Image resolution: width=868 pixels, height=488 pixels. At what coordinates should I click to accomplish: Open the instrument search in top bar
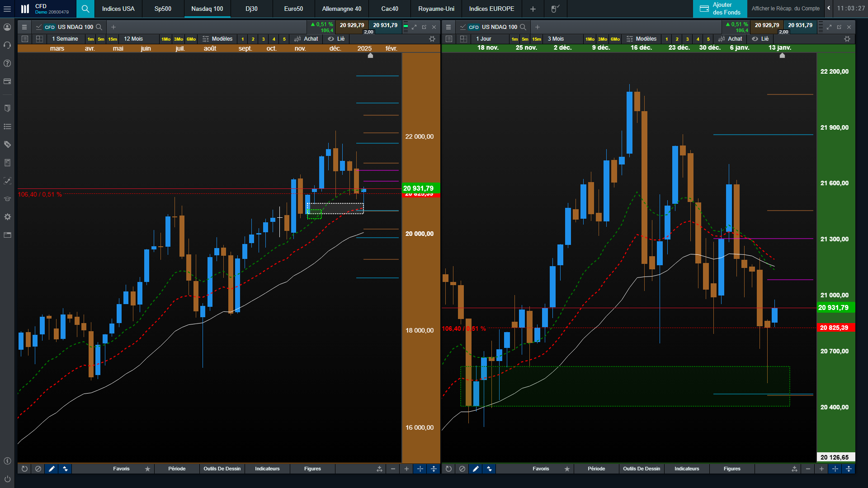point(85,9)
